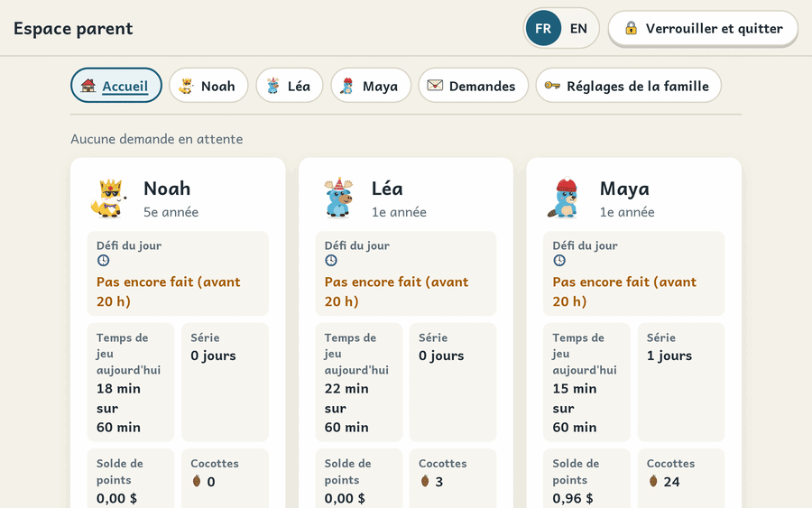
Task: Click pinecone icon in Noah's Cocottes
Action: point(197,481)
